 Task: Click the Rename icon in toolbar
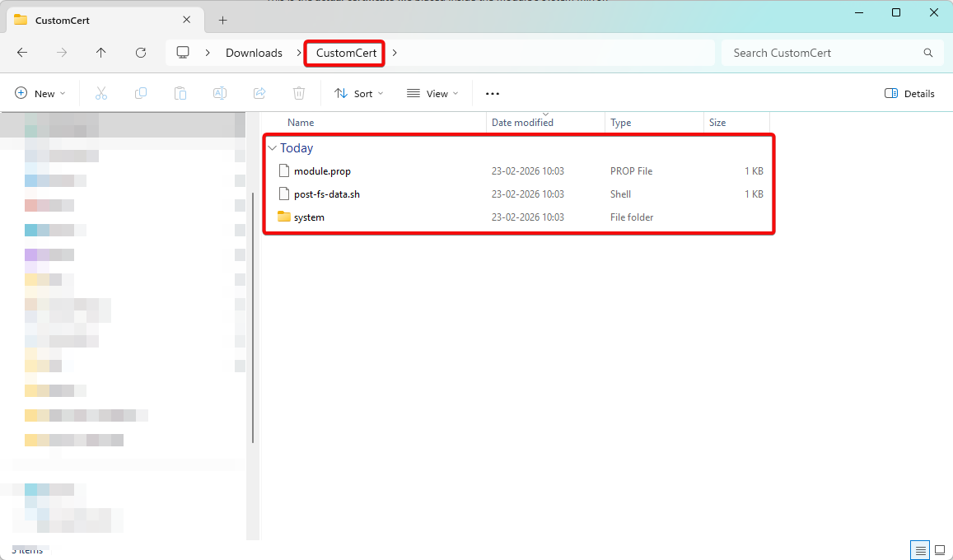click(220, 94)
